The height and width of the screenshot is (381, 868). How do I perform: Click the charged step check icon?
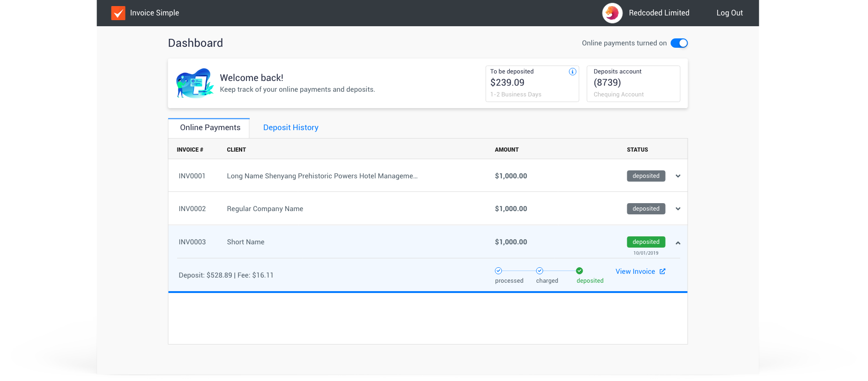[x=540, y=271]
